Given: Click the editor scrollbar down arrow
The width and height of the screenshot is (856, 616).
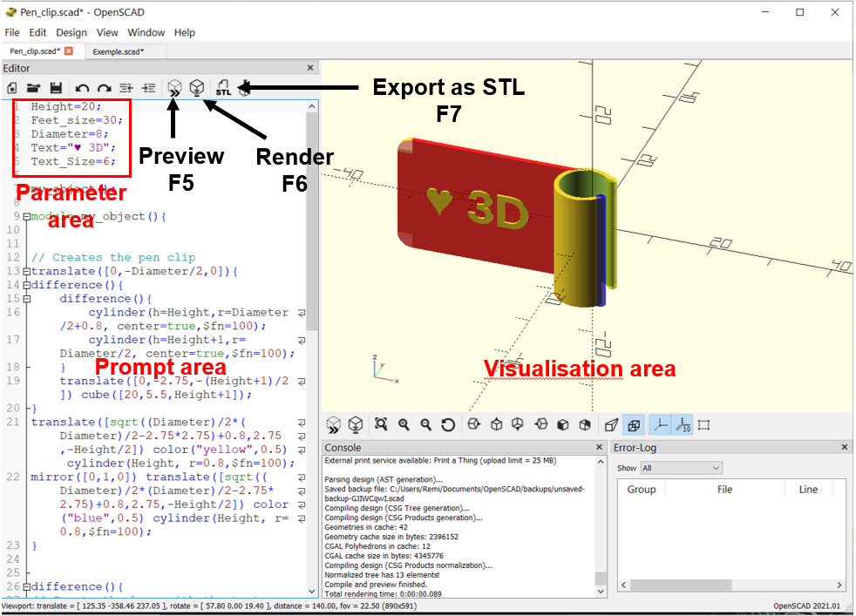Looking at the screenshot, I should (x=312, y=591).
